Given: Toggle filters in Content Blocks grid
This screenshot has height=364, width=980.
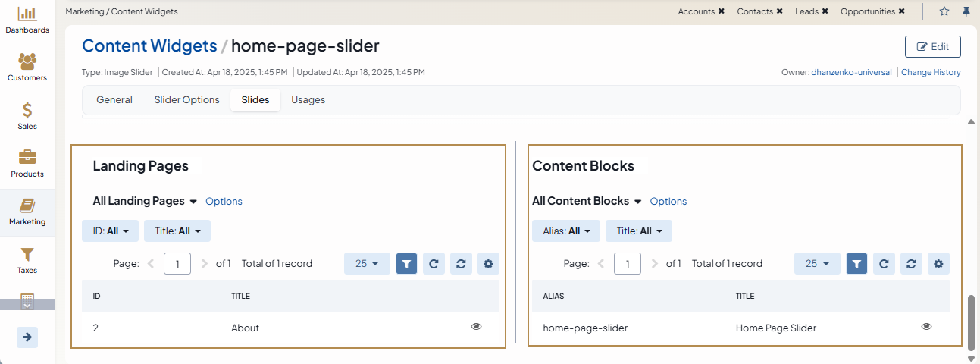Looking at the screenshot, I should [x=856, y=264].
